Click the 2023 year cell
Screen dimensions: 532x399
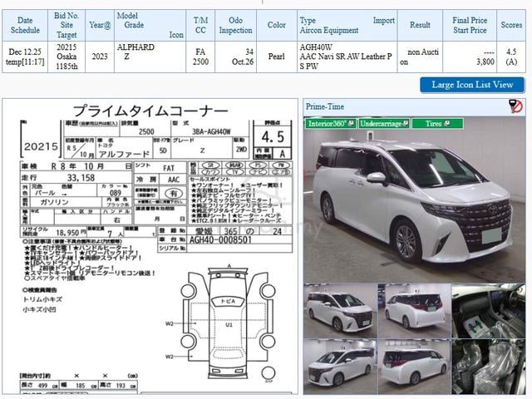[100, 57]
